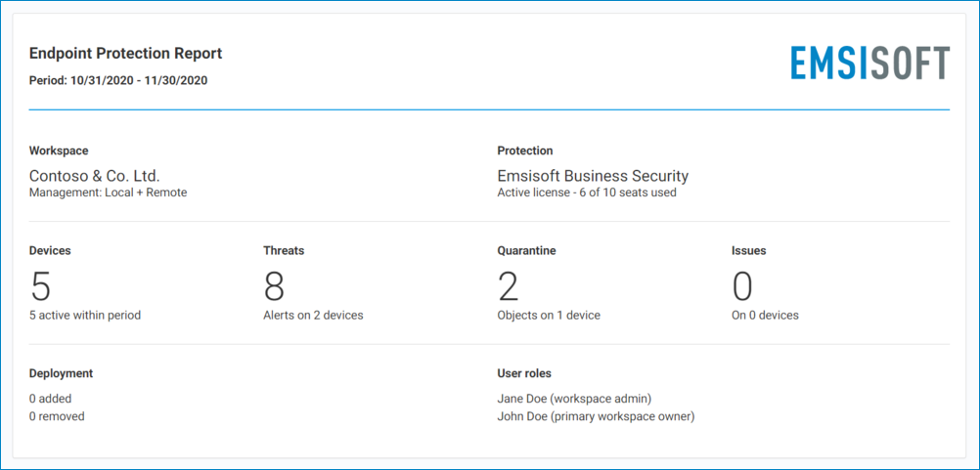Click 'Alerts on 2 devices' text

[x=313, y=316]
